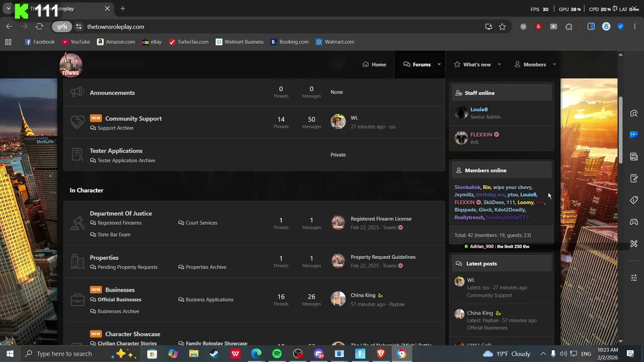Viewport: 644px width, 362px height.
Task: Click Shenkalink in Members online
Action: coord(467,187)
